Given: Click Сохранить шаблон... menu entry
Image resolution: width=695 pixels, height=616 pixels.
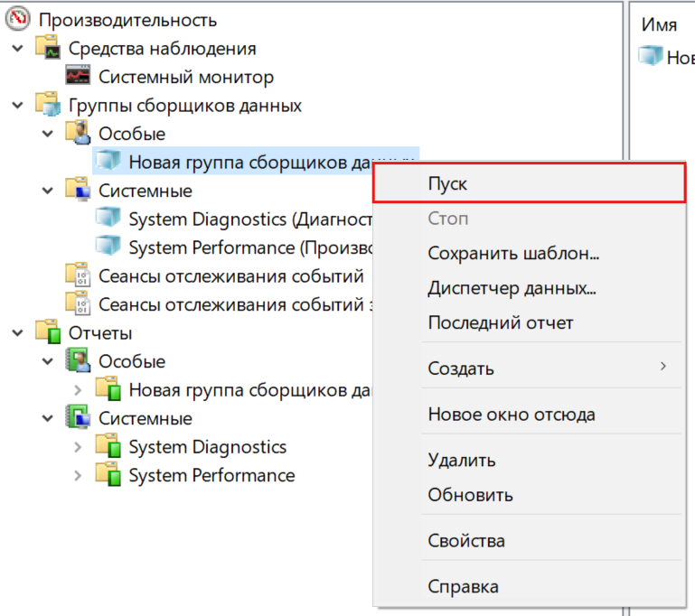Looking at the screenshot, I should pos(512,254).
